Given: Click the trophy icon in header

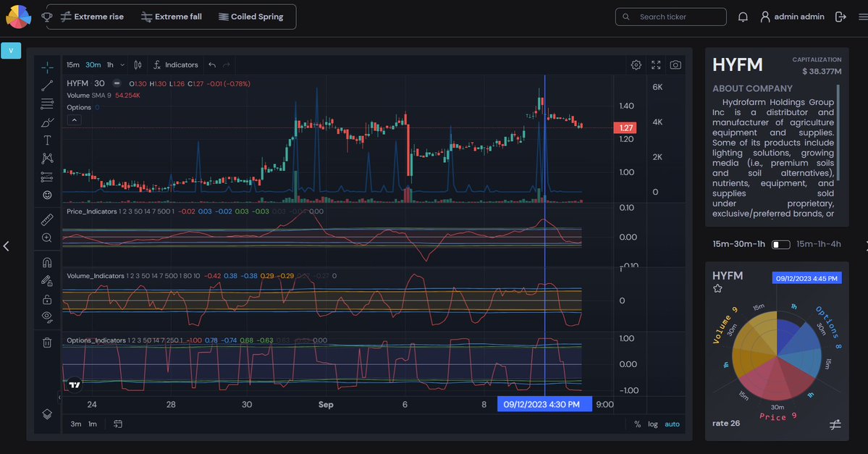Looking at the screenshot, I should [46, 17].
